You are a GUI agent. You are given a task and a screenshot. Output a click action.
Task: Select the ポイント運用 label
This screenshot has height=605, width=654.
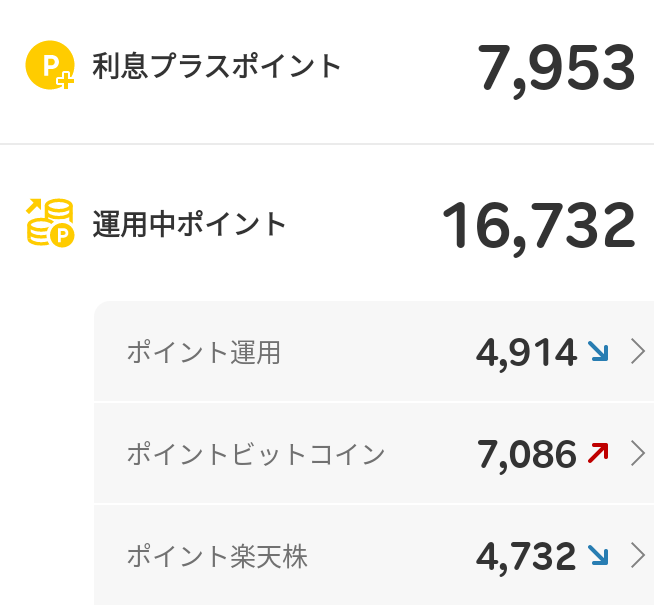tap(203, 352)
